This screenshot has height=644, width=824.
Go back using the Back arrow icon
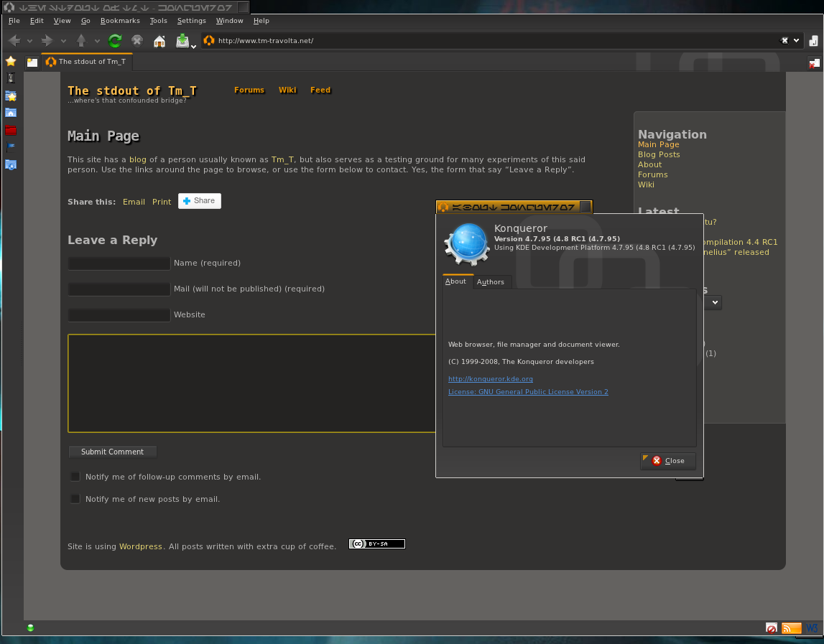tap(14, 40)
